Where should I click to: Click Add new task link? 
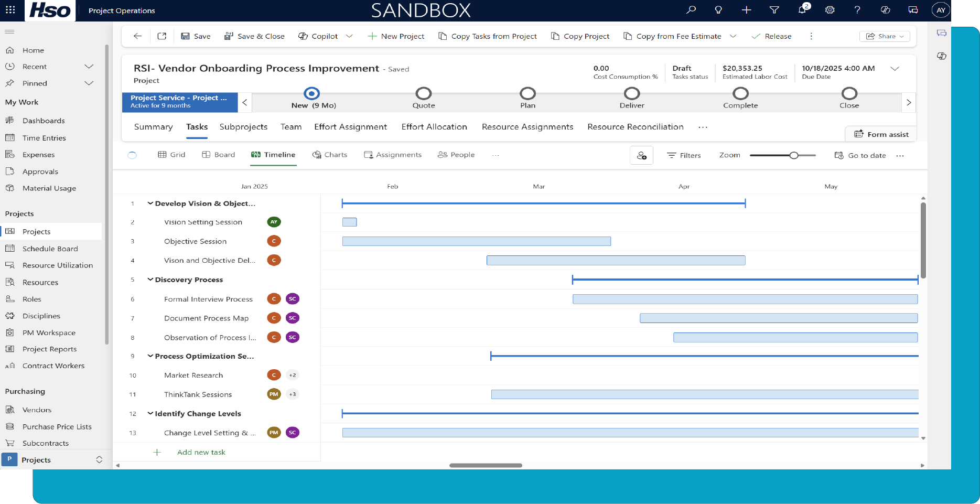(201, 452)
